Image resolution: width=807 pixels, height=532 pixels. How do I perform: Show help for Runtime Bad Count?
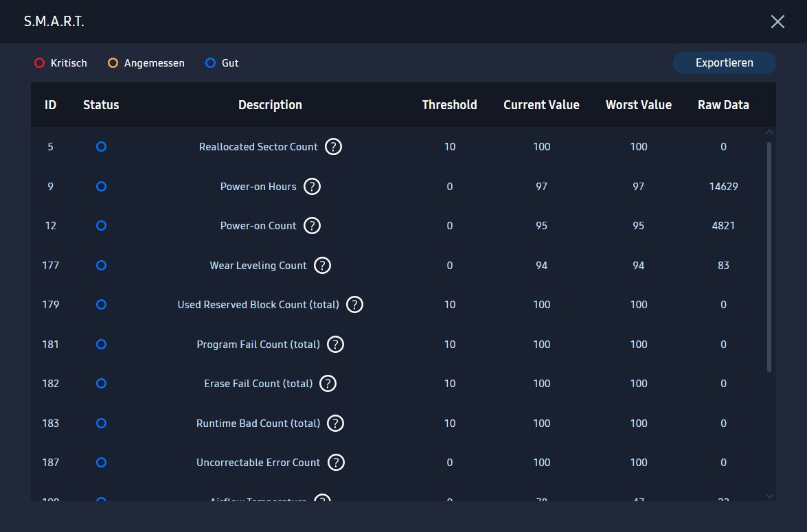click(x=336, y=424)
